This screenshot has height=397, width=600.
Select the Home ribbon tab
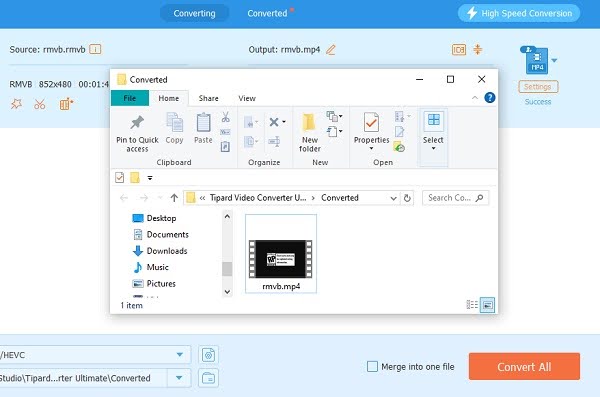[169, 98]
